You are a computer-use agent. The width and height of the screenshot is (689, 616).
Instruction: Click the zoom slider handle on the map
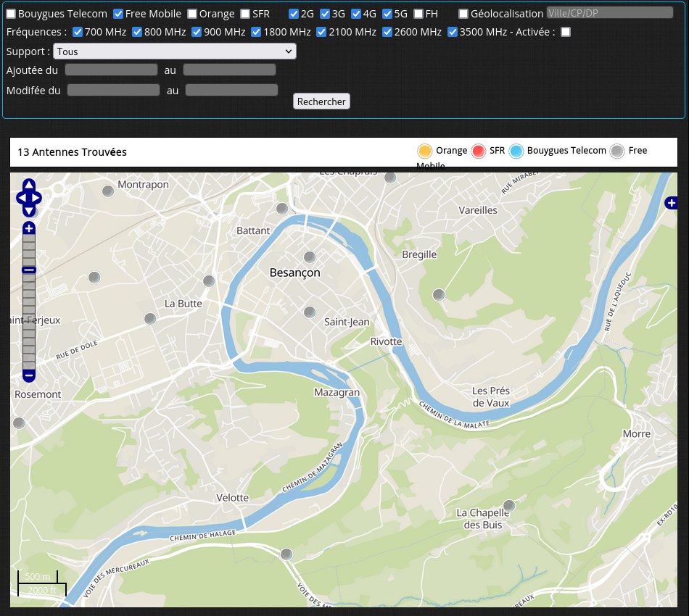click(29, 270)
